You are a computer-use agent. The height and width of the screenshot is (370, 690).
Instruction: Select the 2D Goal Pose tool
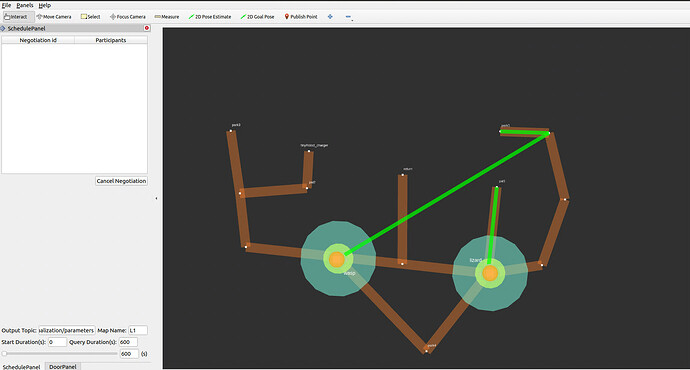258,17
